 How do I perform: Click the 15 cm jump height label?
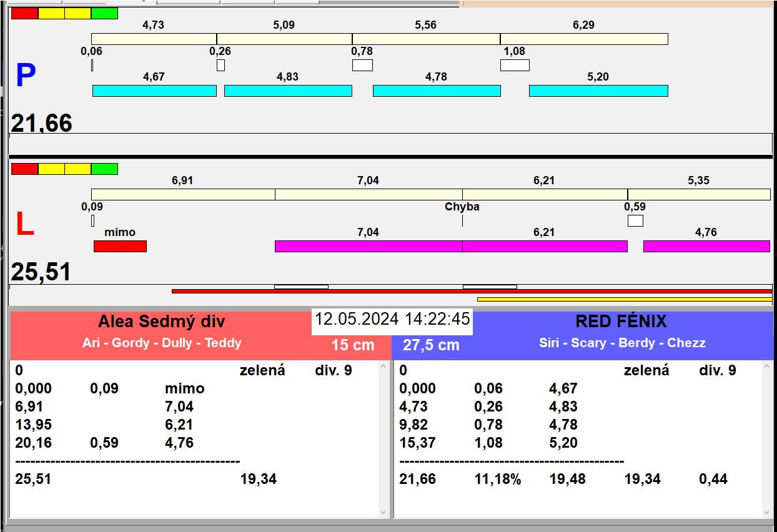pyautogui.click(x=353, y=345)
